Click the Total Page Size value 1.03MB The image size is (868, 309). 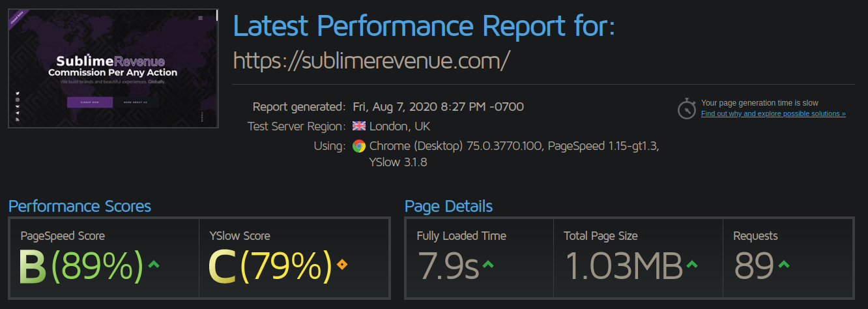(623, 267)
